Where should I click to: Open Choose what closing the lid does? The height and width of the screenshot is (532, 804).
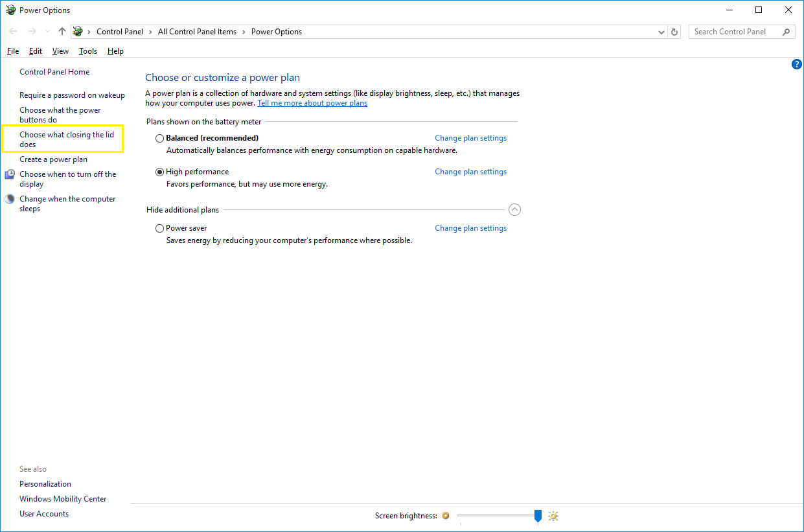(67, 139)
